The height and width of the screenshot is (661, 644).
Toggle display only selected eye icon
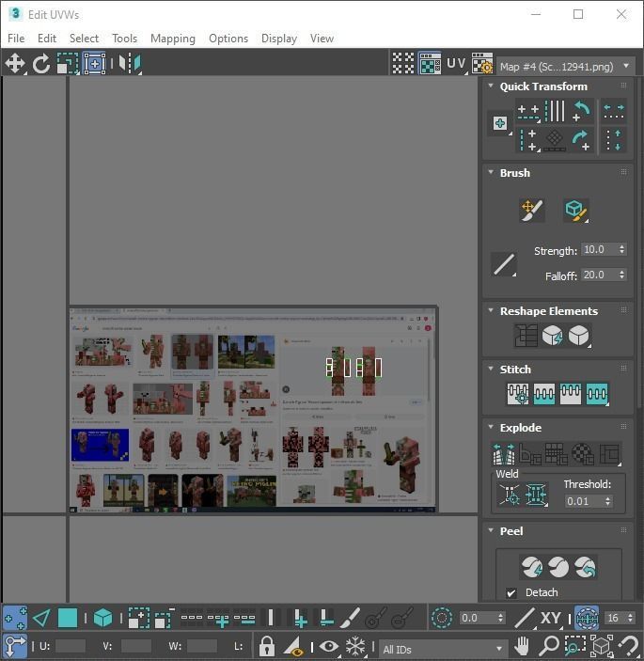pyautogui.click(x=329, y=646)
